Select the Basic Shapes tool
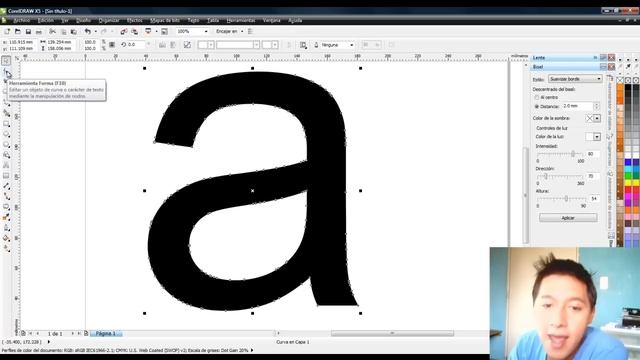The image size is (640, 360). click(x=6, y=155)
